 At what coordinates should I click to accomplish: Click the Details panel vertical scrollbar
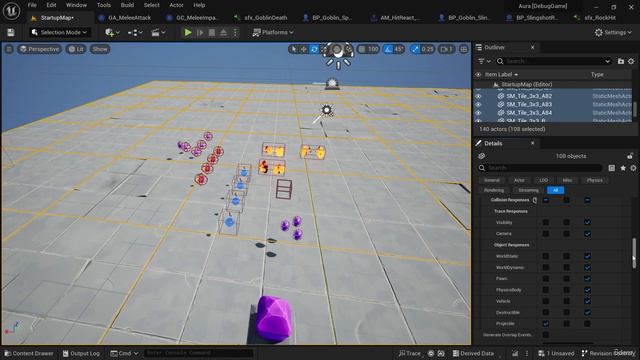tap(634, 253)
